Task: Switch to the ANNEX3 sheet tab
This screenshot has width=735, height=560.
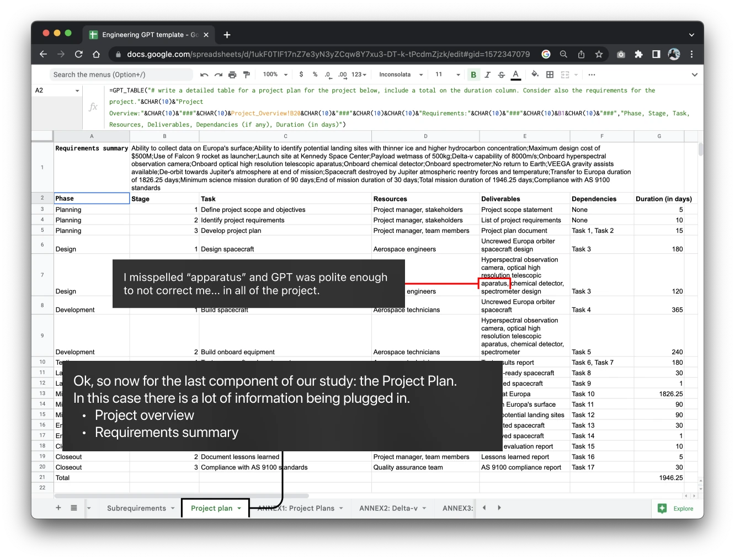Action: [457, 508]
